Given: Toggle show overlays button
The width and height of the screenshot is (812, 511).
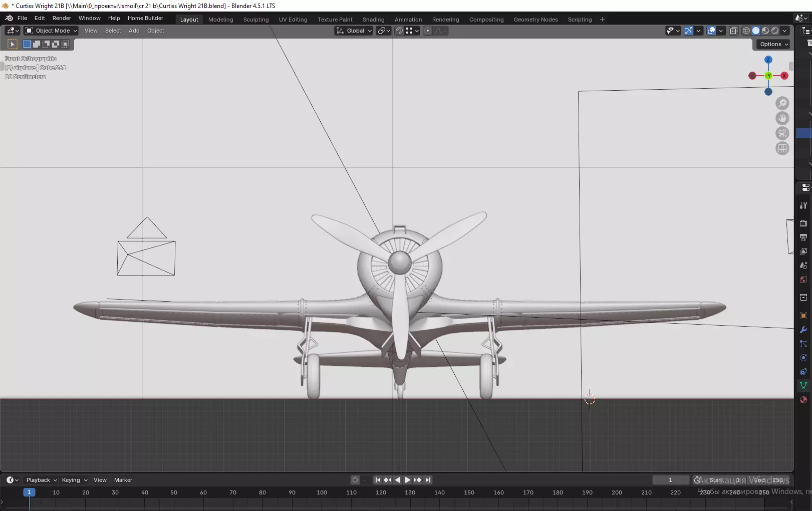Looking at the screenshot, I should tap(711, 31).
